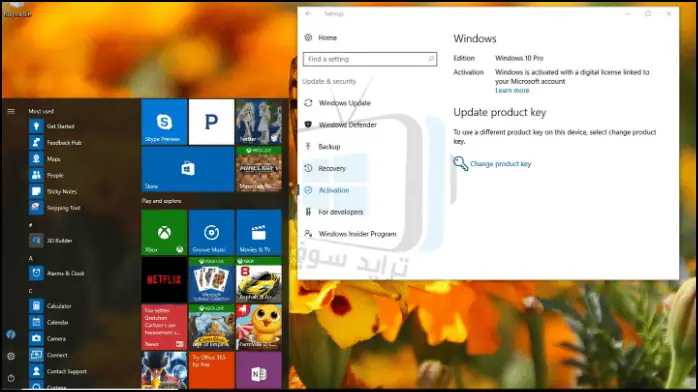The image size is (698, 392).
Task: Minimize the Settings window
Action: click(627, 14)
